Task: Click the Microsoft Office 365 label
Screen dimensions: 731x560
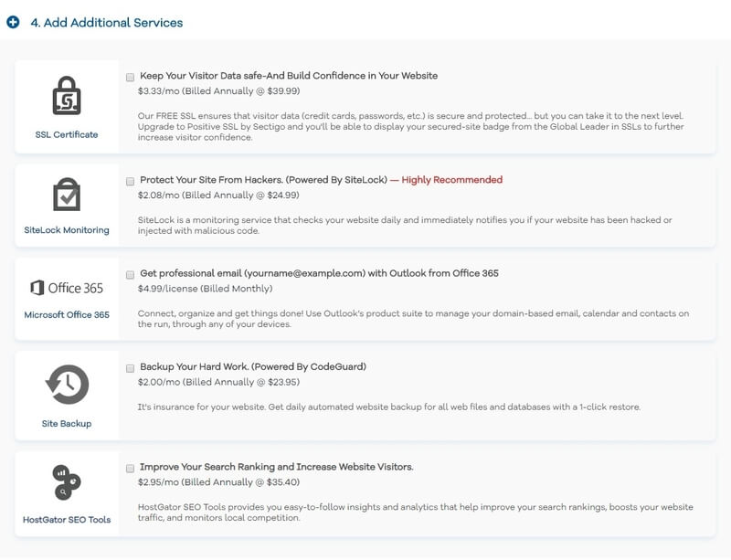Action: pos(67,315)
